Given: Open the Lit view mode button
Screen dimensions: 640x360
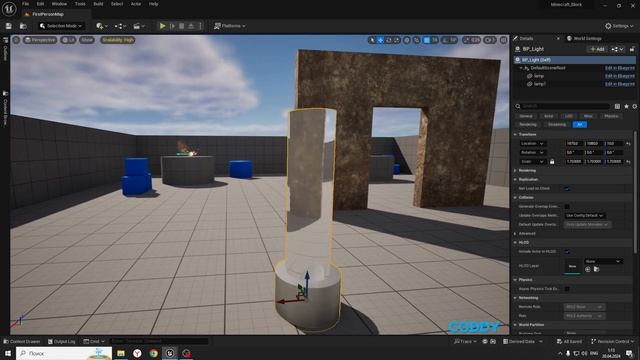Looking at the screenshot, I should click(x=68, y=40).
